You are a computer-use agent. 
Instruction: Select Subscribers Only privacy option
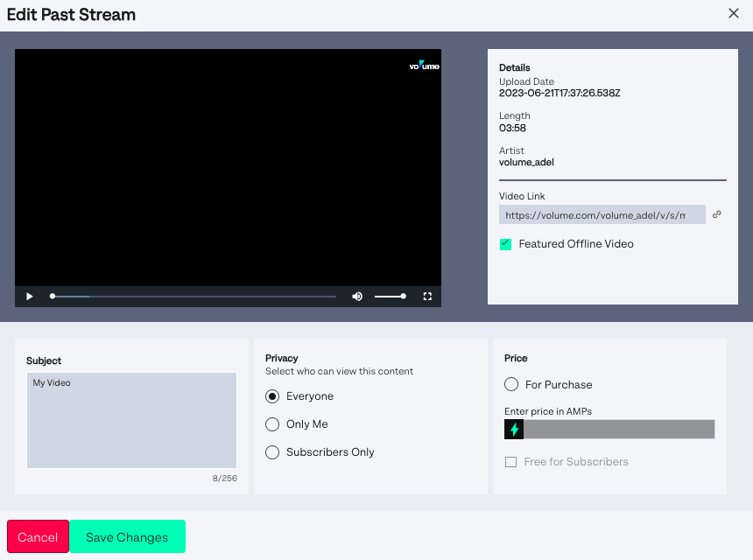click(x=272, y=452)
